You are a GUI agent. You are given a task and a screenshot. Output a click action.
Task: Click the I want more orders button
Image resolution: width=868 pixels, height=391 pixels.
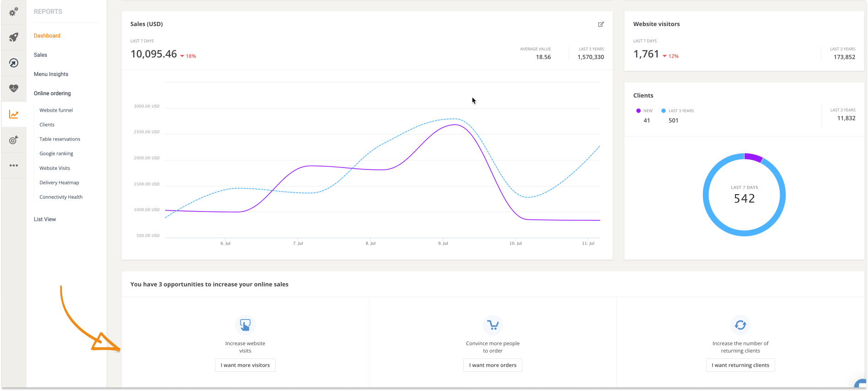(493, 365)
